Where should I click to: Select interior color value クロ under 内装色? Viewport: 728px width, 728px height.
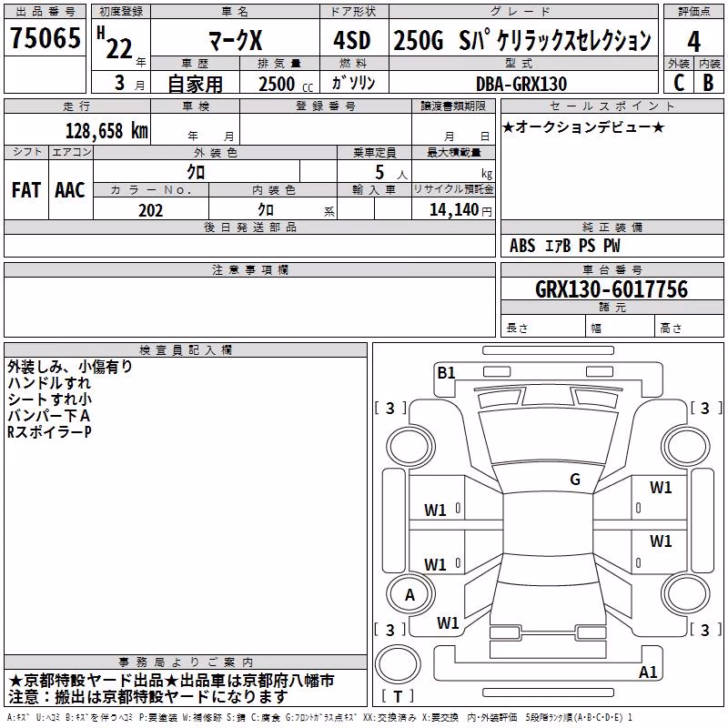(266, 210)
